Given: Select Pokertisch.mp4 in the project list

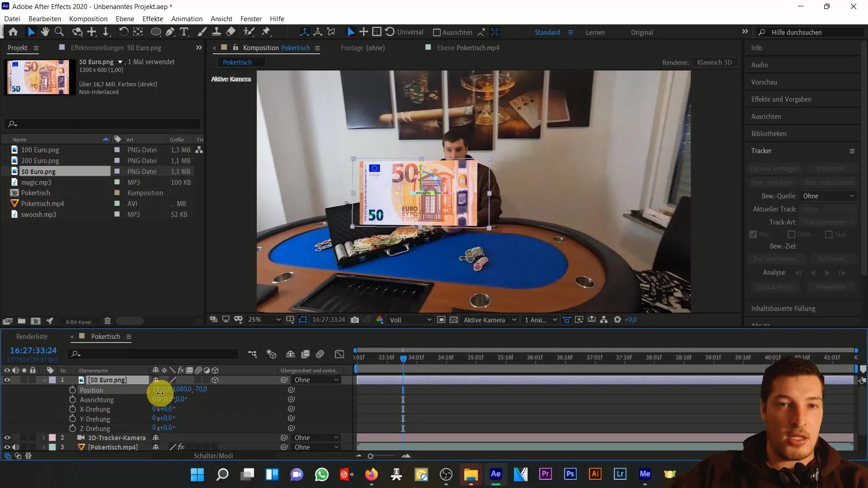Looking at the screenshot, I should click(42, 204).
